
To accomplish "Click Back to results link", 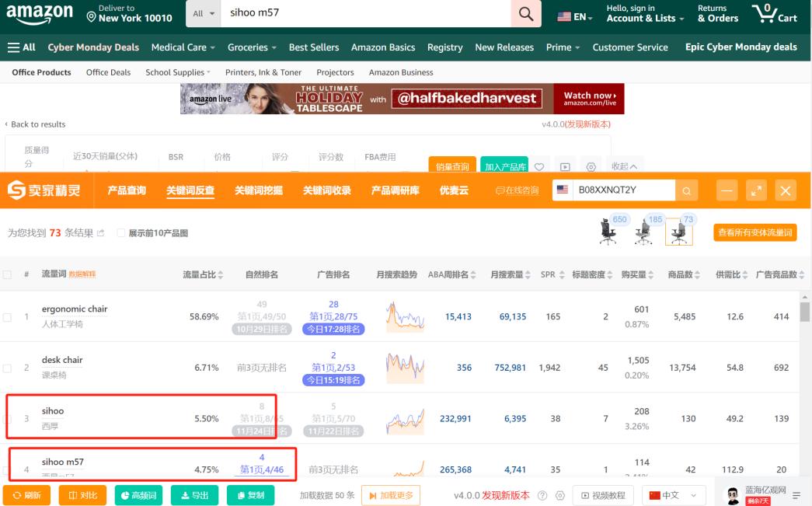I will tap(35, 124).
